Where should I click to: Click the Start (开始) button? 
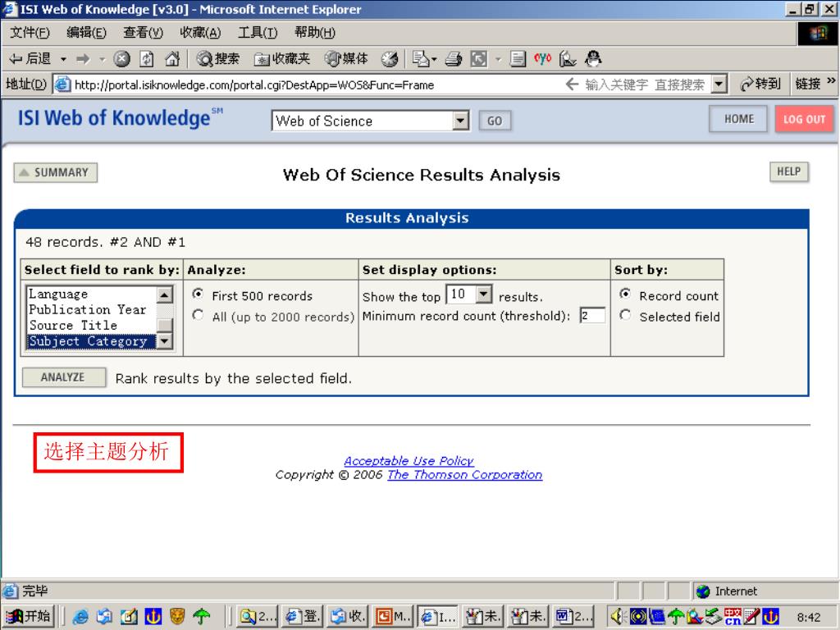(28, 617)
